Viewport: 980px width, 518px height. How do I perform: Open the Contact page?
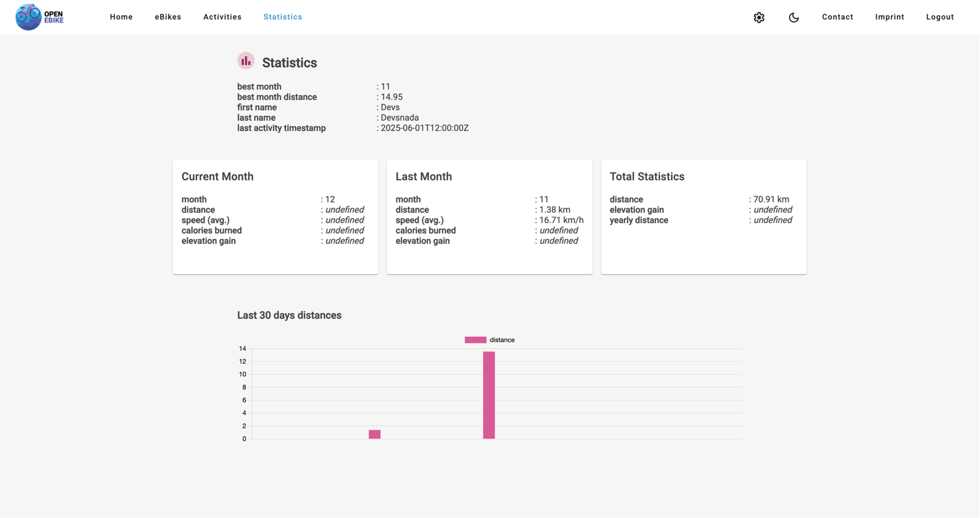tap(838, 17)
